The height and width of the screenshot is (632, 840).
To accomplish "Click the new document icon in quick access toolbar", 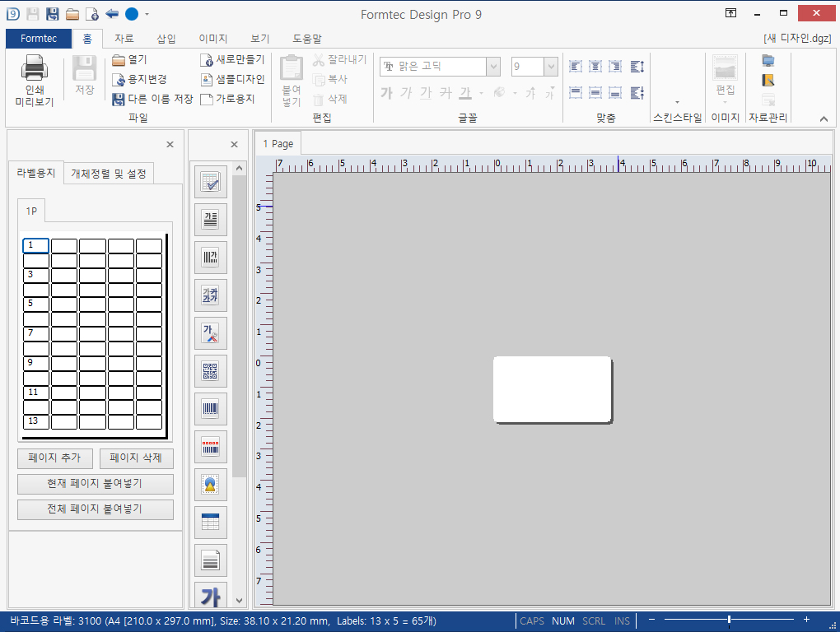I will coord(92,14).
